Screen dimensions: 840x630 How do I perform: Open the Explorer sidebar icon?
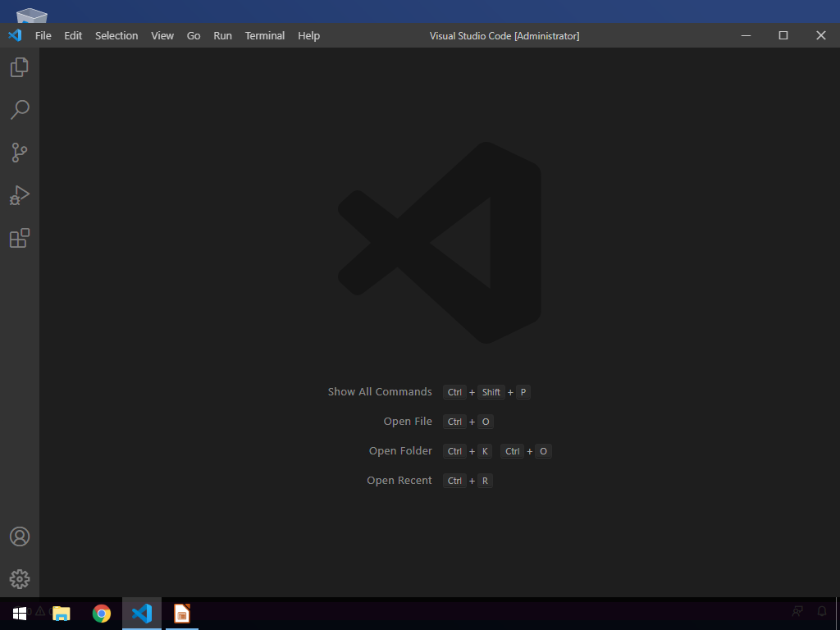tap(20, 67)
